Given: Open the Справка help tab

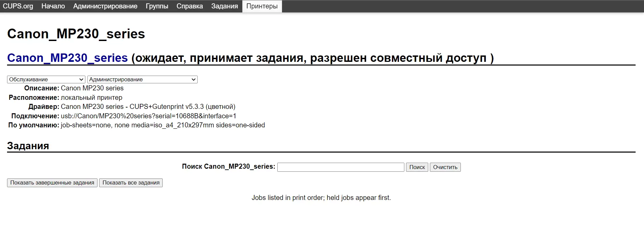Looking at the screenshot, I should pyautogui.click(x=190, y=6).
